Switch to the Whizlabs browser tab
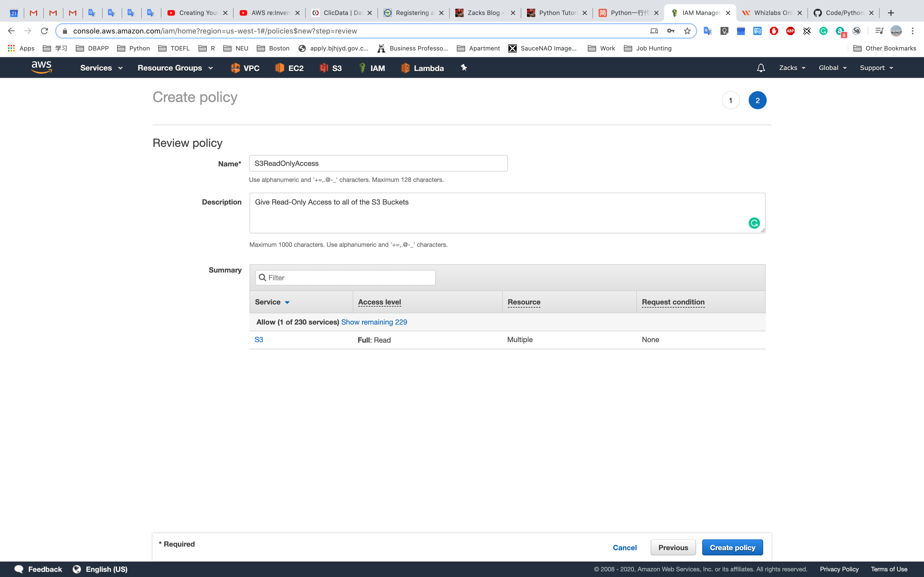The width and height of the screenshot is (924, 577). click(x=768, y=13)
